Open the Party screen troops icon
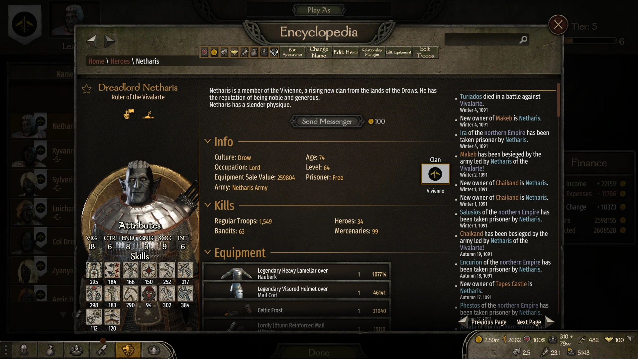 [x=76, y=350]
